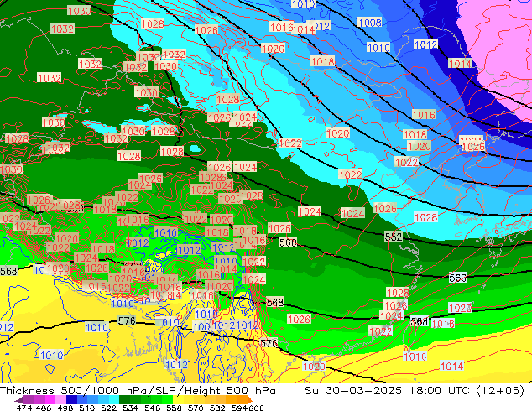Viewport: 532px width, 411px height.
Task: Click the '568' contour label at left map edge
Action: [x=8, y=271]
